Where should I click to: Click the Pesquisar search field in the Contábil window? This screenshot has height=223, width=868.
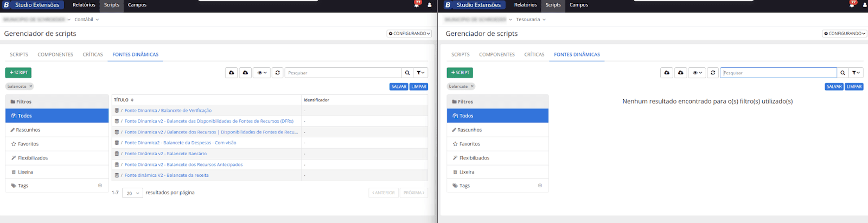coord(343,73)
